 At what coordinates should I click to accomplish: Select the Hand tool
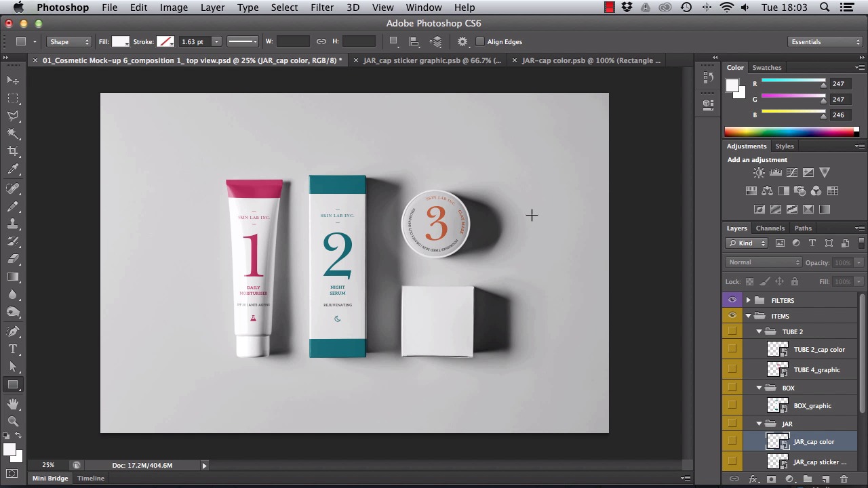click(13, 404)
